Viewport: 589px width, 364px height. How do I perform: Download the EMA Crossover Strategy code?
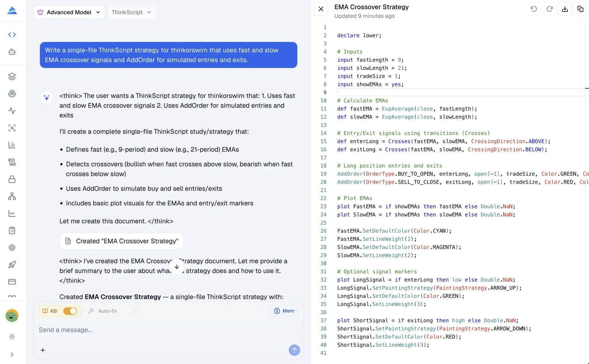click(565, 9)
